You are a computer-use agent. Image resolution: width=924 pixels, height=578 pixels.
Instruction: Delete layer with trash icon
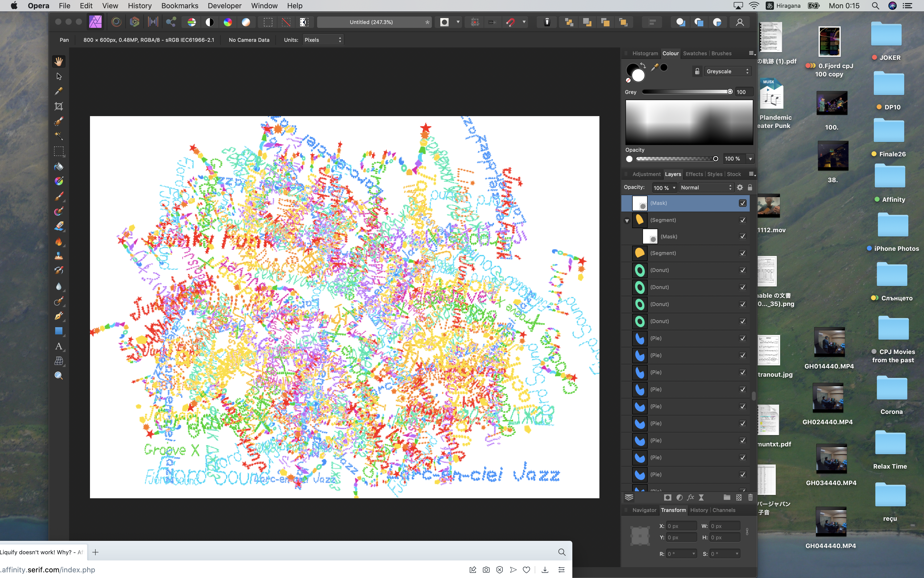click(750, 497)
